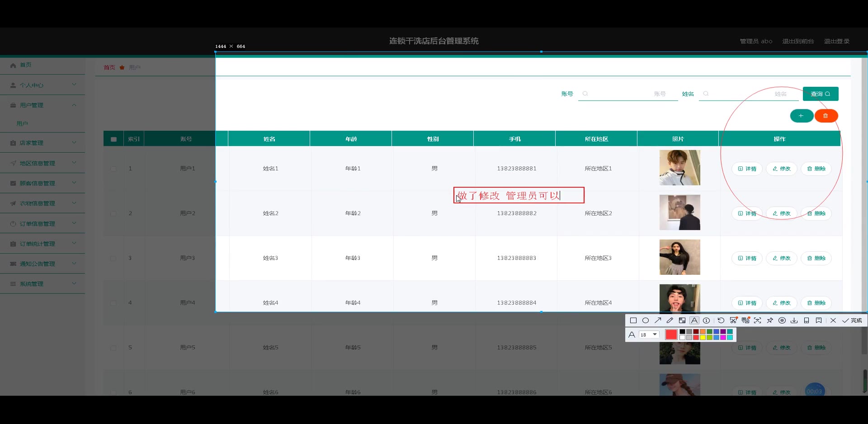
Task: Translate the captured screenshot text
Action: [x=745, y=320]
